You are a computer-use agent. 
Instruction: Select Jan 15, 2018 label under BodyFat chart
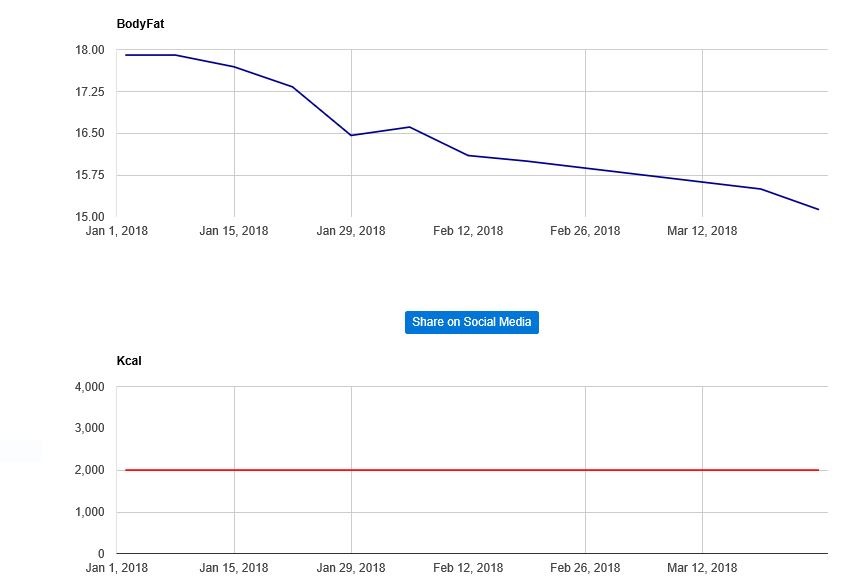(234, 231)
